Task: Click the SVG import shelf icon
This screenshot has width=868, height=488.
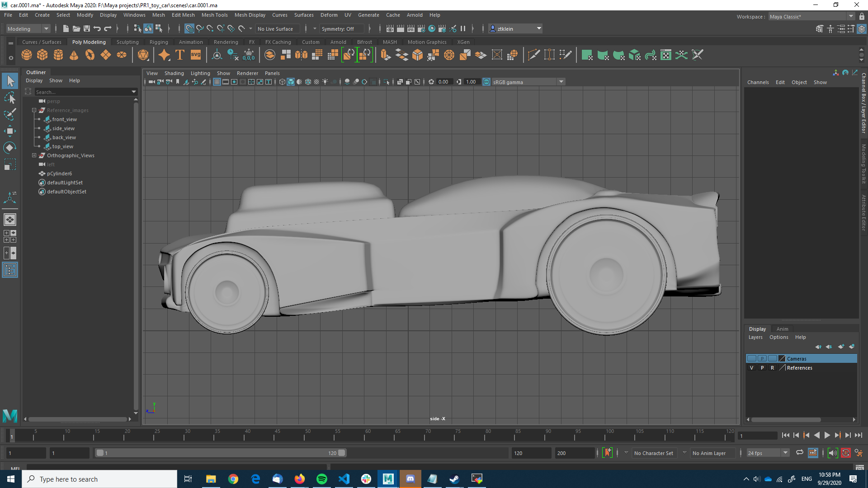Action: [x=196, y=55]
